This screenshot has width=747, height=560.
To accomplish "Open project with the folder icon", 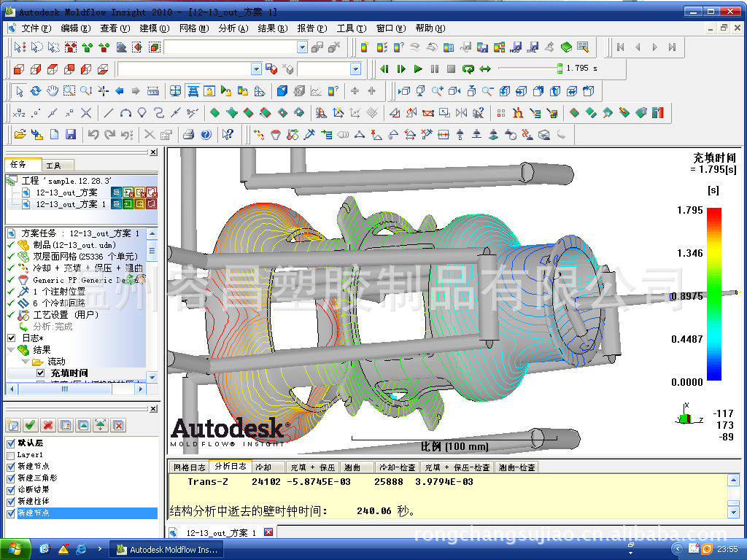I will point(20,135).
